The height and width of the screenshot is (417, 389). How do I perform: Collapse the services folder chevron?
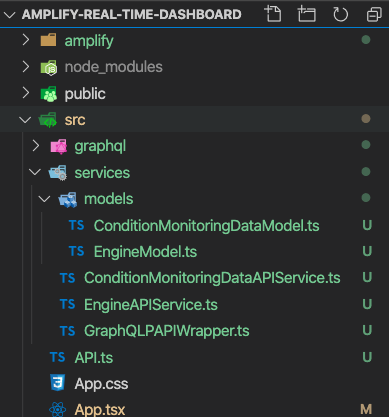tap(35, 172)
